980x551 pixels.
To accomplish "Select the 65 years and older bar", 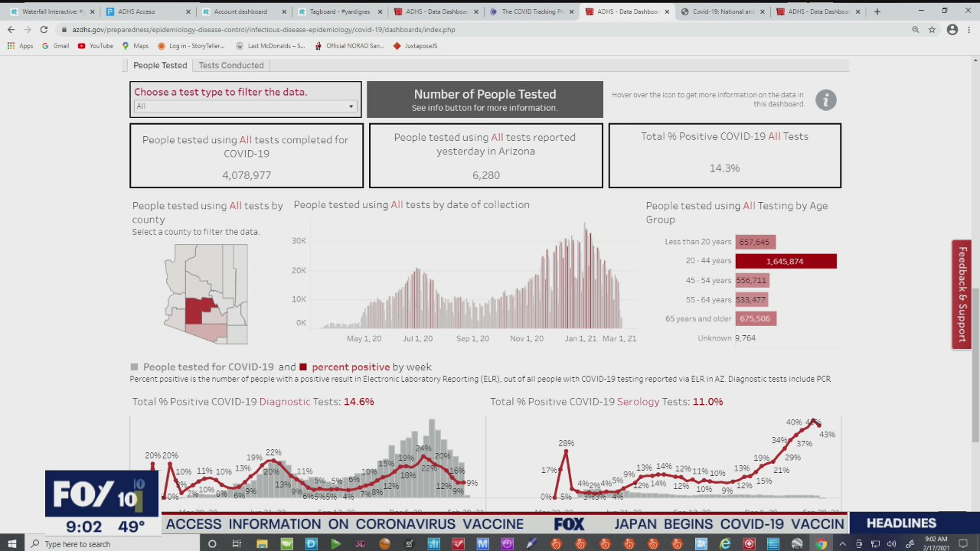I will (x=756, y=318).
